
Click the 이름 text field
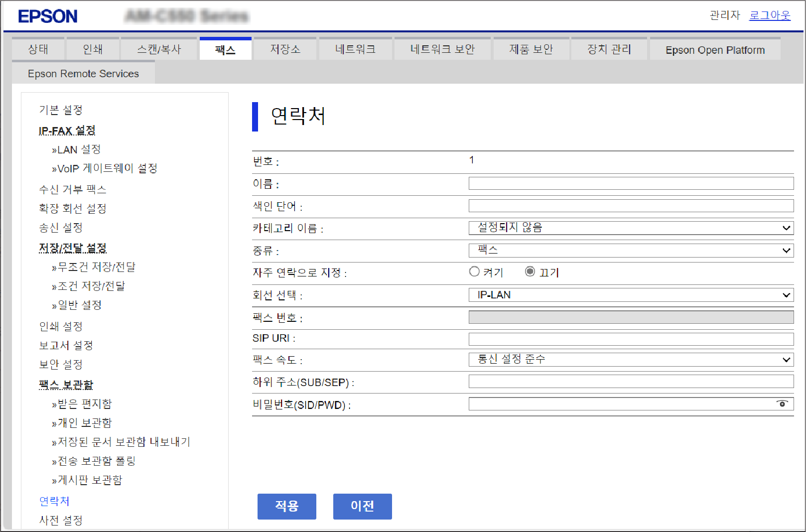pyautogui.click(x=630, y=183)
